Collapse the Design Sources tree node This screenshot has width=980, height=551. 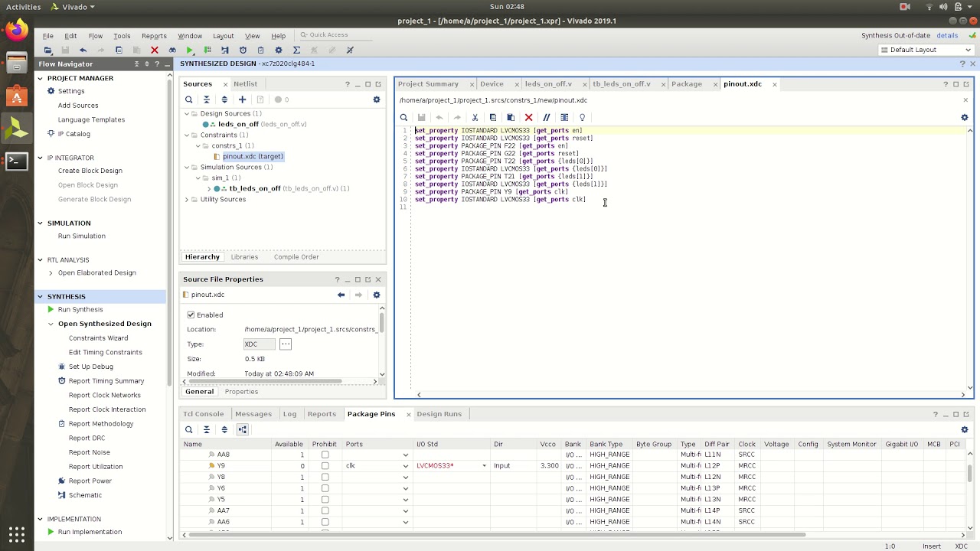click(186, 113)
